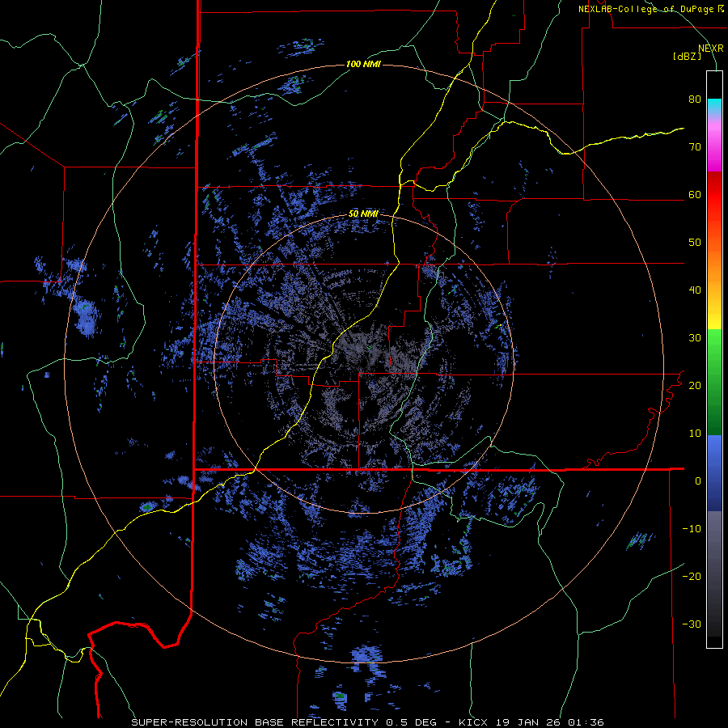Click the 0 value on the dBZ scale
This screenshot has width=728, height=728.
(698, 481)
